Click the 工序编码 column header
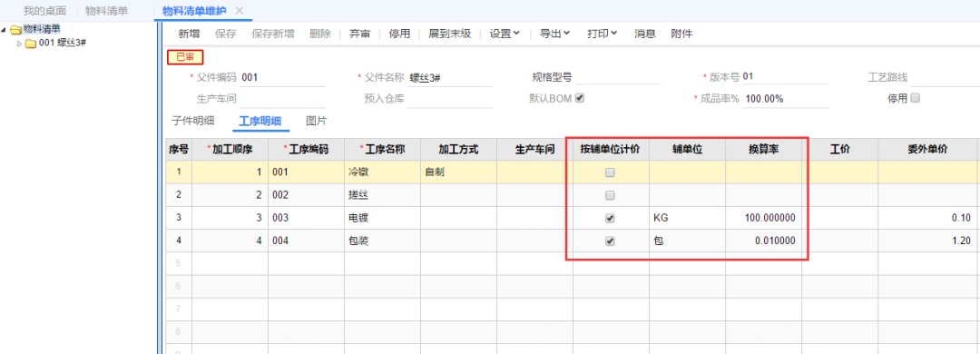This screenshot has height=354, width=980. point(307,150)
